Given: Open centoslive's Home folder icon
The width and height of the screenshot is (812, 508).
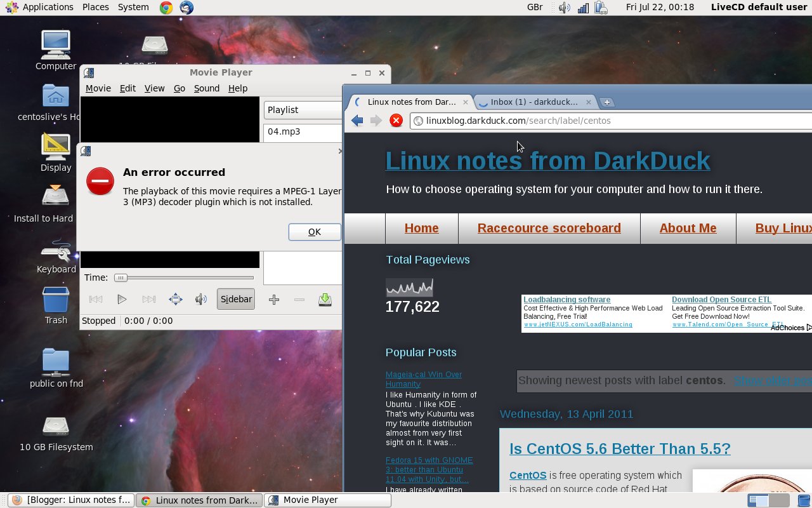Looking at the screenshot, I should [x=56, y=102].
